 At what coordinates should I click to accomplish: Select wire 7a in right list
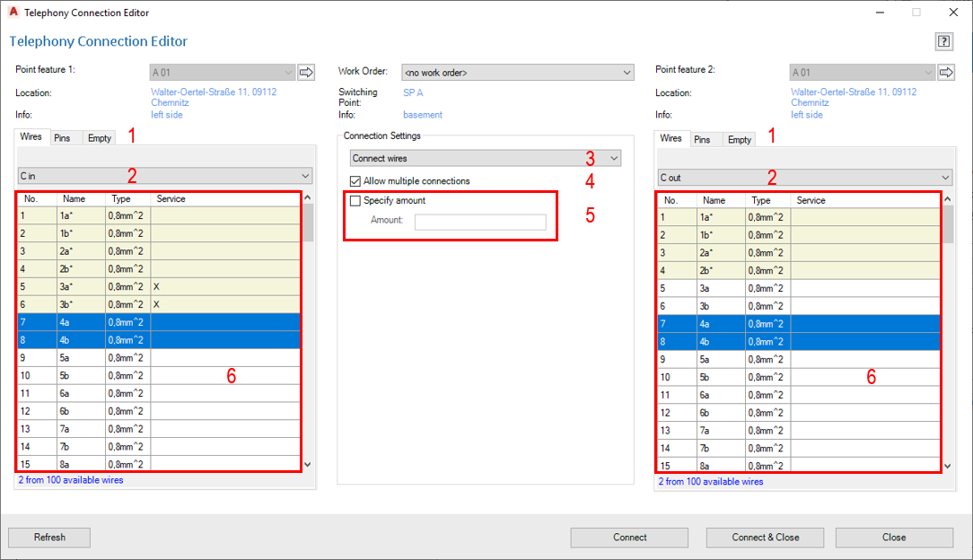tap(799, 431)
